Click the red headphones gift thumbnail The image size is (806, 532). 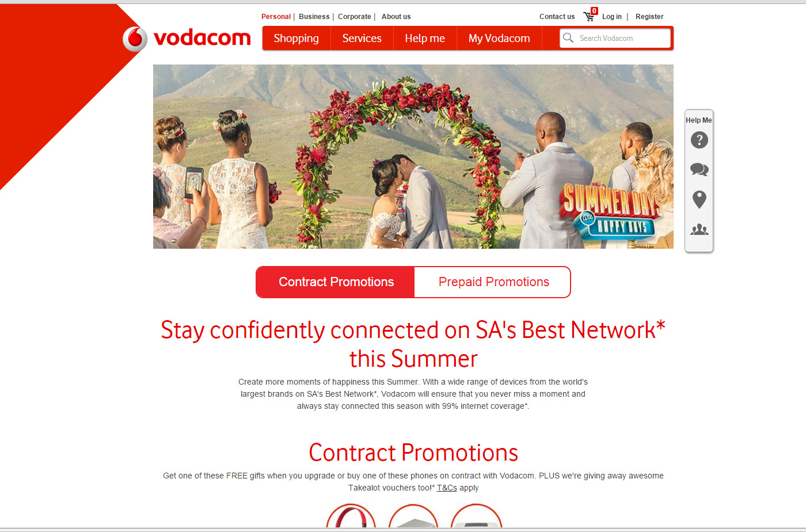point(351,516)
